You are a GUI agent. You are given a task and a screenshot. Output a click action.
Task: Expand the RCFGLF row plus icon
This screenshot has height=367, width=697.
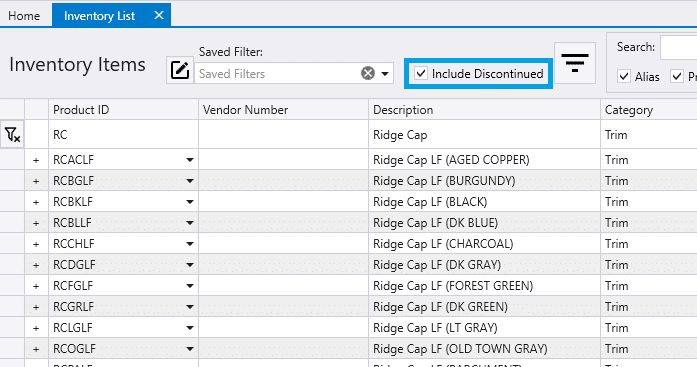tap(36, 286)
